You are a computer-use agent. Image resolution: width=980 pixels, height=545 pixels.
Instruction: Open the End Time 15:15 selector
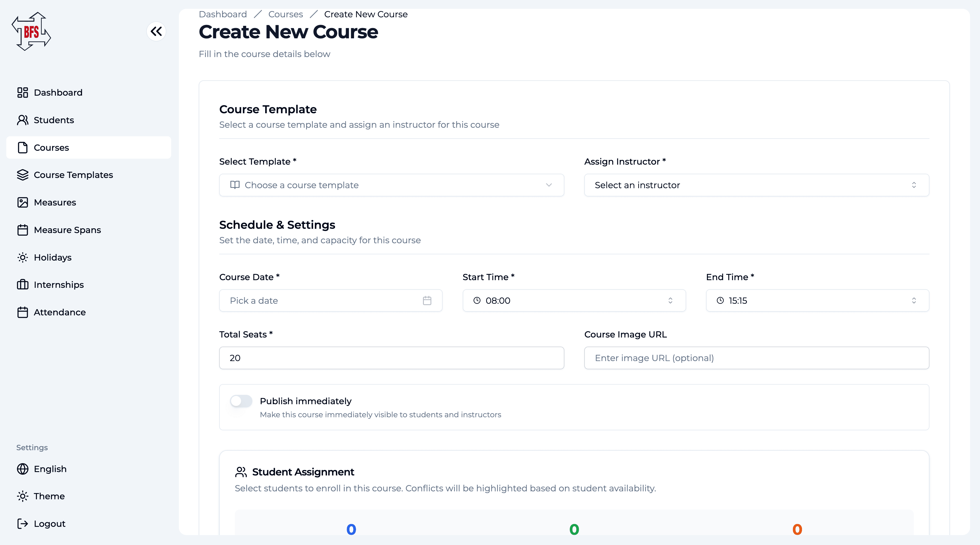tap(818, 300)
